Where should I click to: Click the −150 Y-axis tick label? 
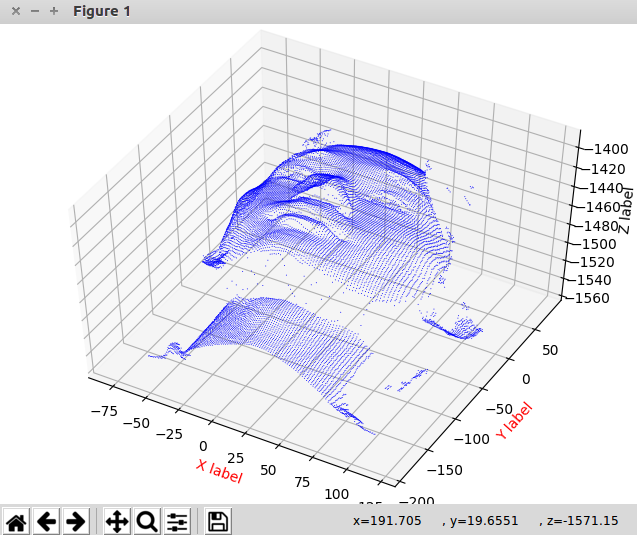tap(445, 470)
